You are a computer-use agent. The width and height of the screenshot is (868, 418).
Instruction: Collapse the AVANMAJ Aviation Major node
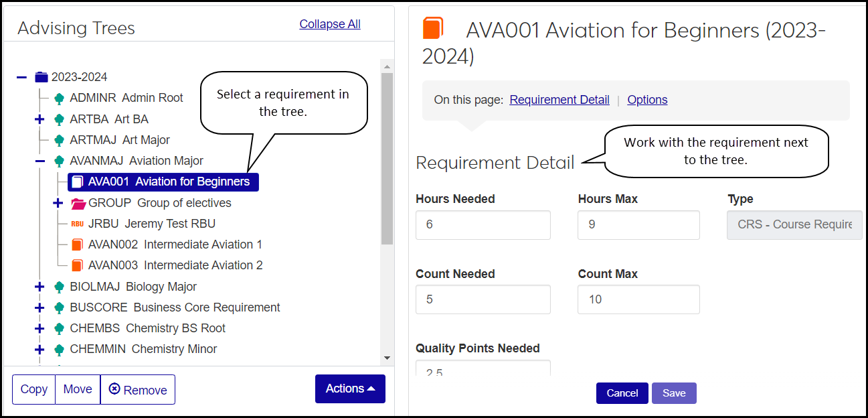tap(39, 161)
